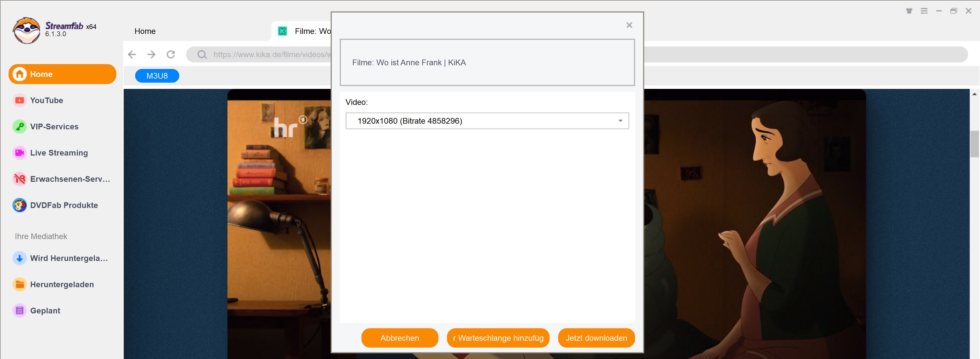Screen dimensions: 980x359
Task: Click the hr logo in video
Action: tap(290, 126)
